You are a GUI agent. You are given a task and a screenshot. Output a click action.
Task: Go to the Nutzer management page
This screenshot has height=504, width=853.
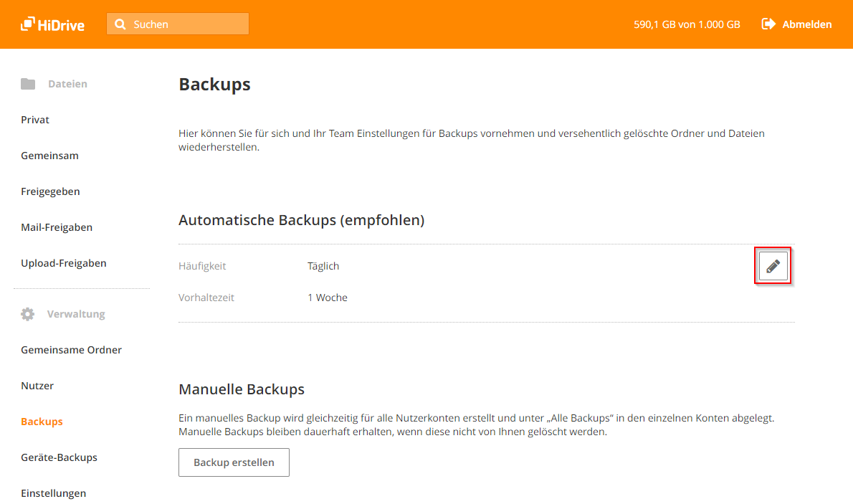tap(37, 386)
